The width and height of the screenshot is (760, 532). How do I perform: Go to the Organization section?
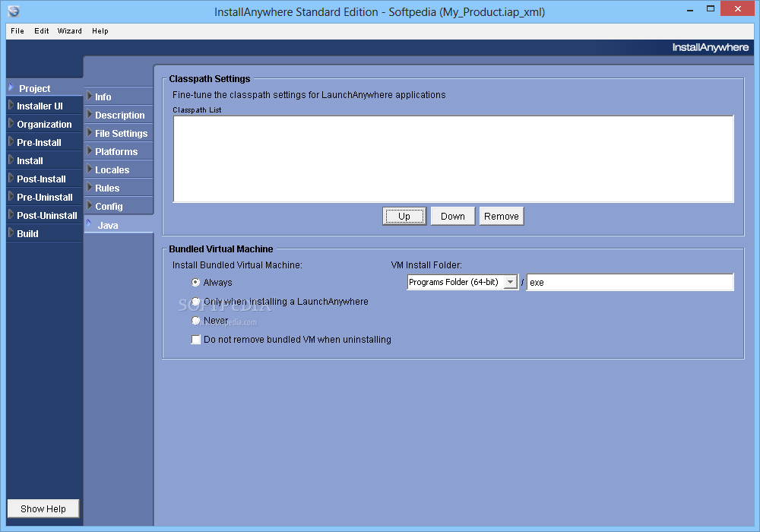coord(45,125)
